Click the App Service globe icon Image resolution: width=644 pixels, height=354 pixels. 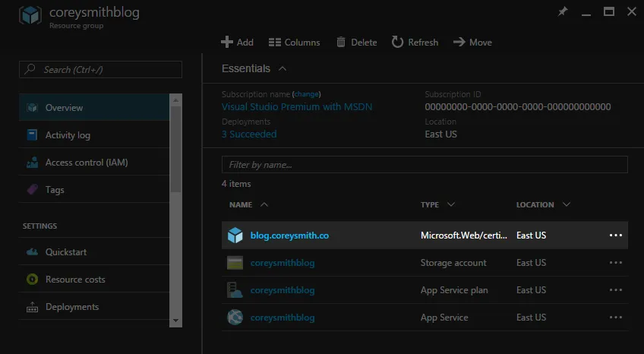click(235, 318)
